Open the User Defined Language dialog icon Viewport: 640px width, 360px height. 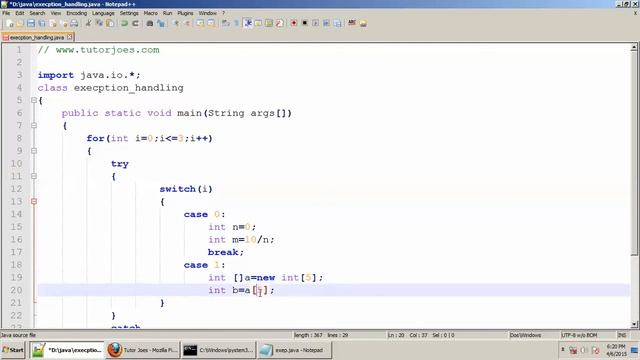point(258,23)
